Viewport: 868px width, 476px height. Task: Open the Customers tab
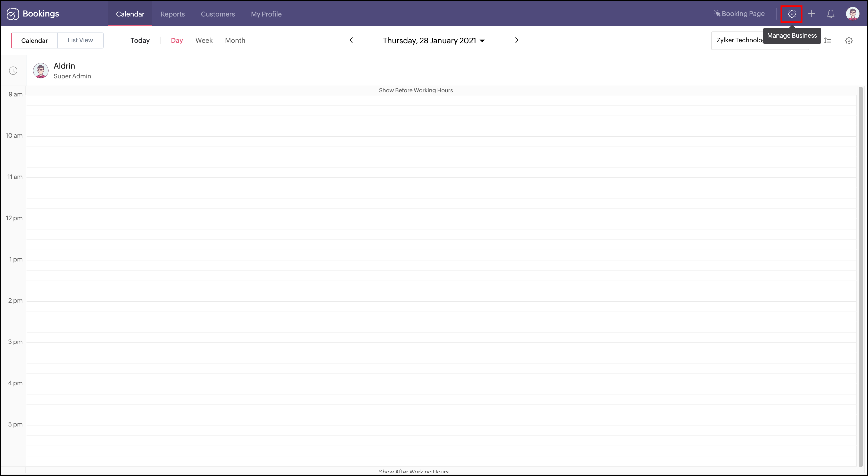tap(218, 14)
